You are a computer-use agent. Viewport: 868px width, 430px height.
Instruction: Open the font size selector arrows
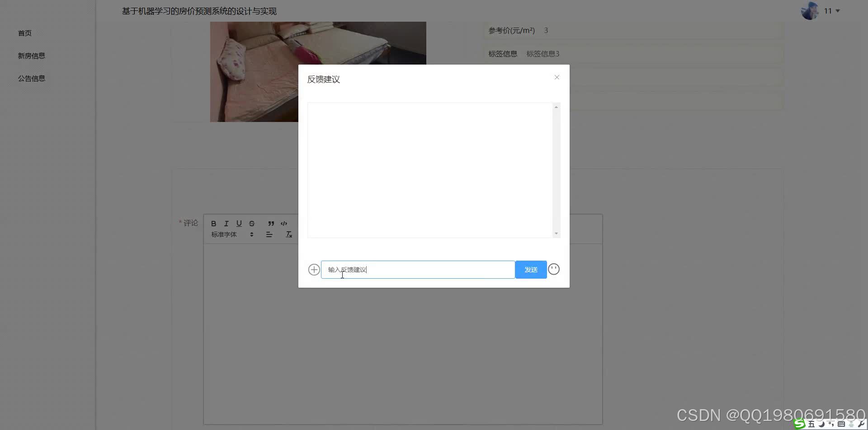252,234
